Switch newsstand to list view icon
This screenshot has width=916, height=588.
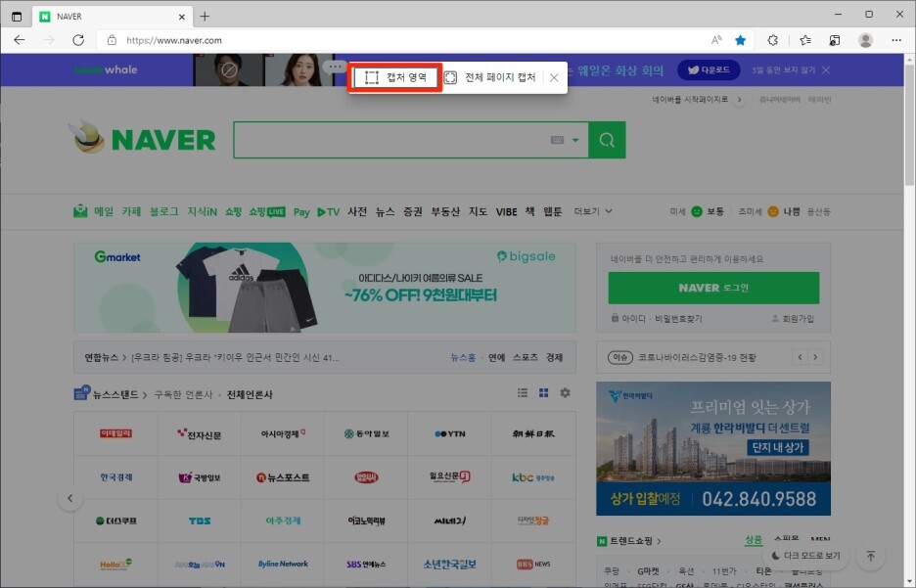coord(523,393)
